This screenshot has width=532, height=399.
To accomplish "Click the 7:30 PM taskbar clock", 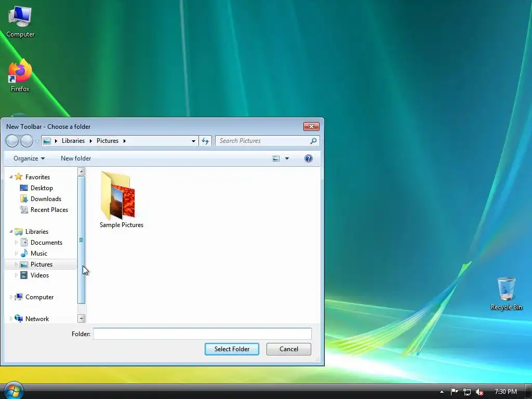I will (x=506, y=392).
